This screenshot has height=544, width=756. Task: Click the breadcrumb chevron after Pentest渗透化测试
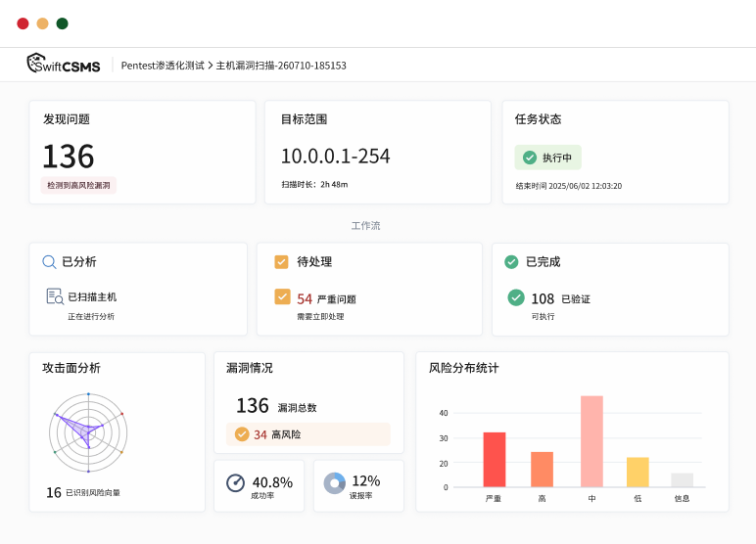pos(211,66)
